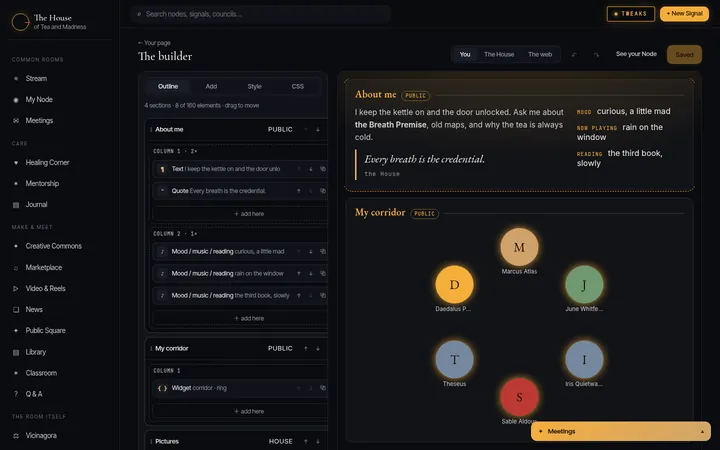Open the Q & A question icon

click(16, 394)
